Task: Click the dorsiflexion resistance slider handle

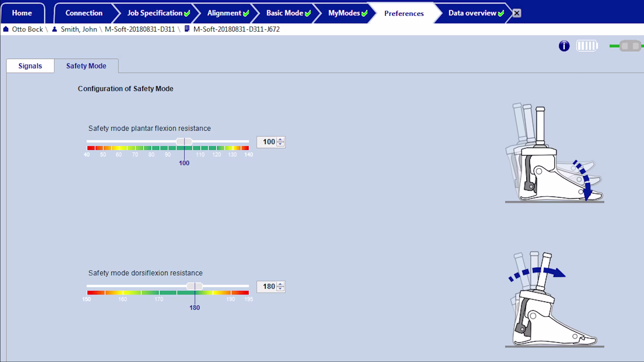Action: tap(195, 286)
